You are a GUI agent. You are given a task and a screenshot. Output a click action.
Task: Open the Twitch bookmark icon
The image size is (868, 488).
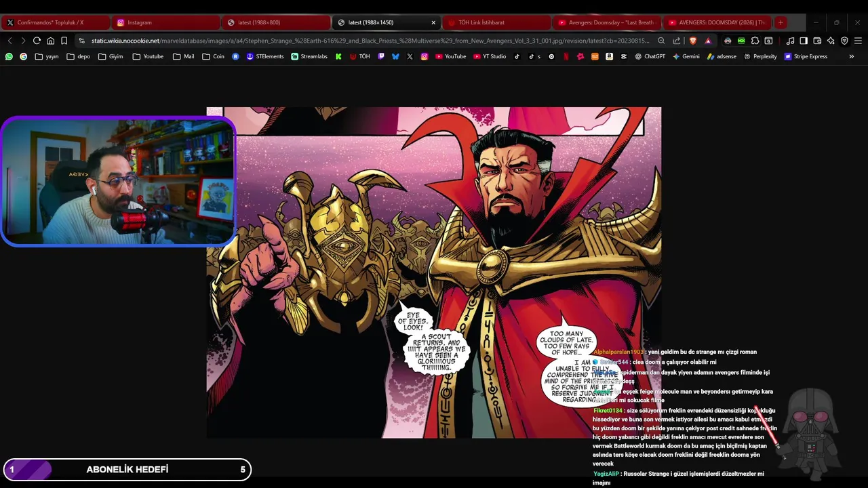pyautogui.click(x=381, y=56)
